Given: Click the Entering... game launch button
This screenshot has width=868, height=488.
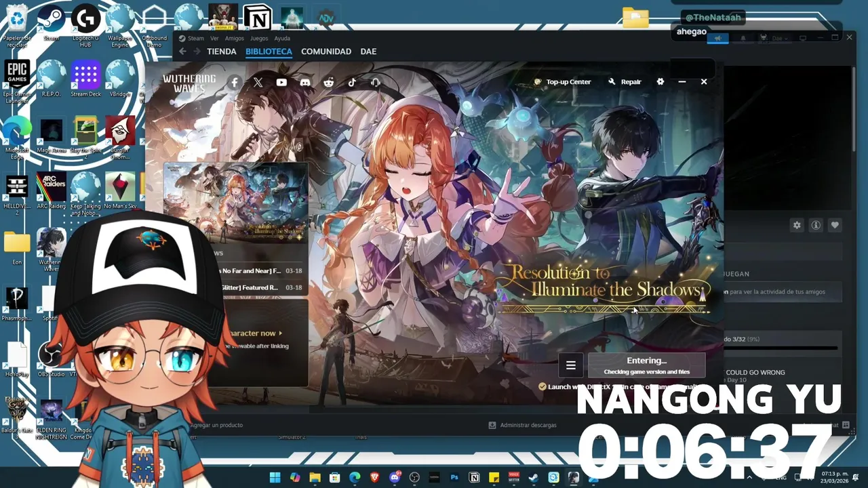Looking at the screenshot, I should [646, 365].
